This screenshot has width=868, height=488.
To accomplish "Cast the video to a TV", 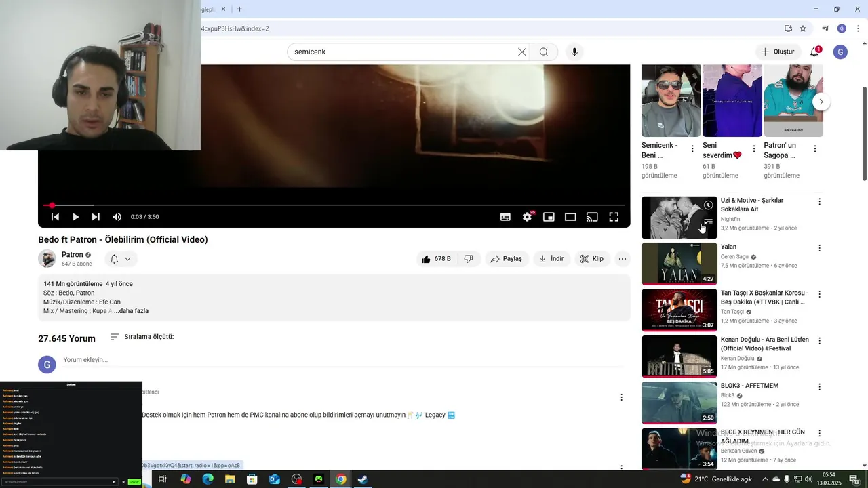I will tap(592, 217).
